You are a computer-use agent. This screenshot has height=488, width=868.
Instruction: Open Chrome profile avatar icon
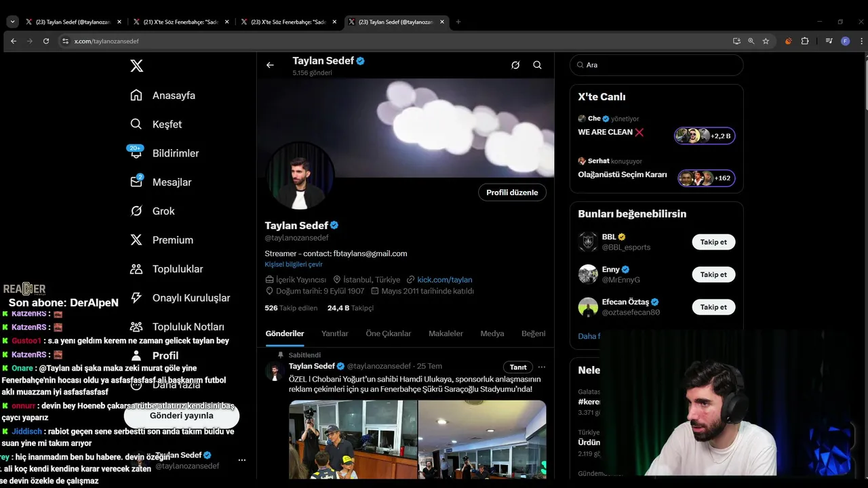845,41
